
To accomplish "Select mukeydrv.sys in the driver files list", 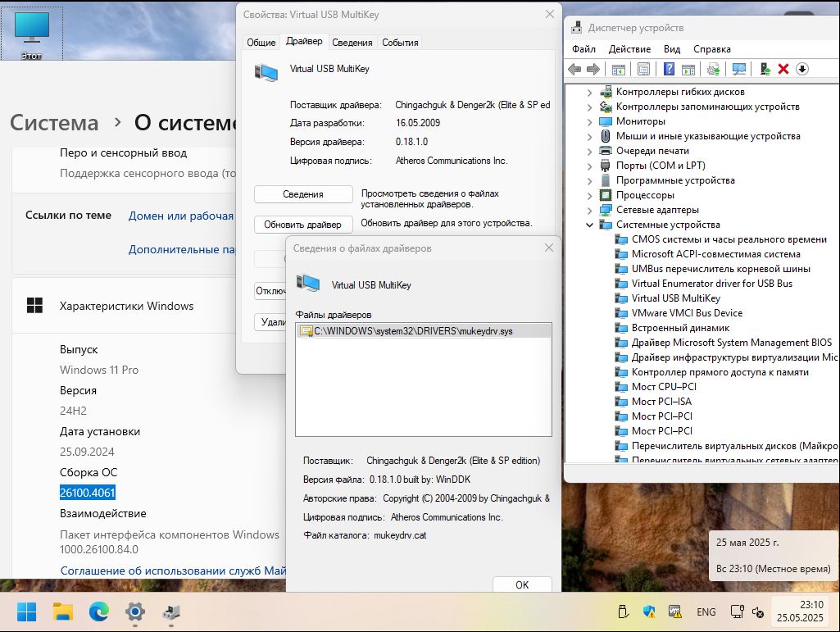I will pyautogui.click(x=423, y=331).
